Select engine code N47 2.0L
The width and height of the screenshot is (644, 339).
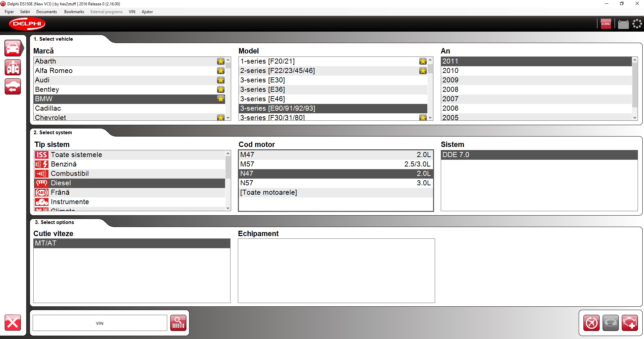point(336,174)
